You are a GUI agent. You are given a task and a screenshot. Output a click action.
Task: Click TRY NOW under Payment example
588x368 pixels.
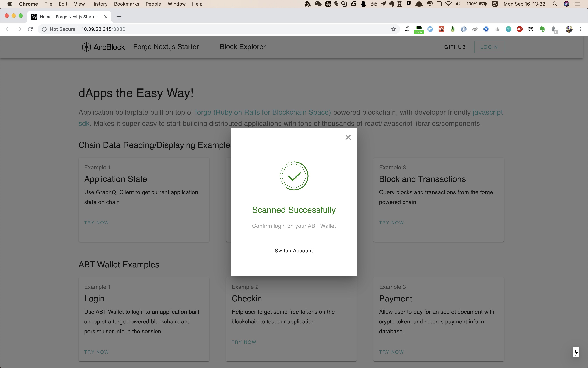click(391, 352)
